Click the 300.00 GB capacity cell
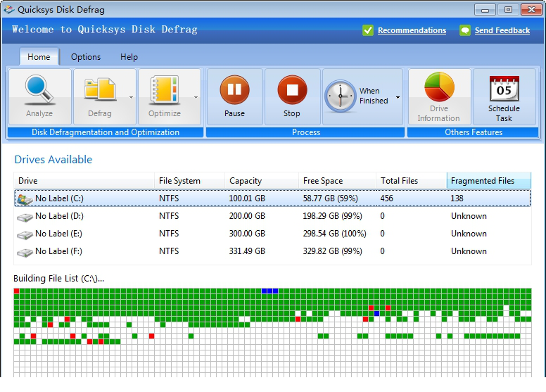Screen dimensions: 546x392 247,234
